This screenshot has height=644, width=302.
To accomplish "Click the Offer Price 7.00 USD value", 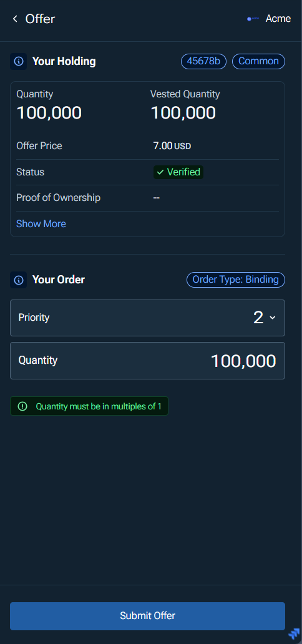I will pyautogui.click(x=172, y=146).
